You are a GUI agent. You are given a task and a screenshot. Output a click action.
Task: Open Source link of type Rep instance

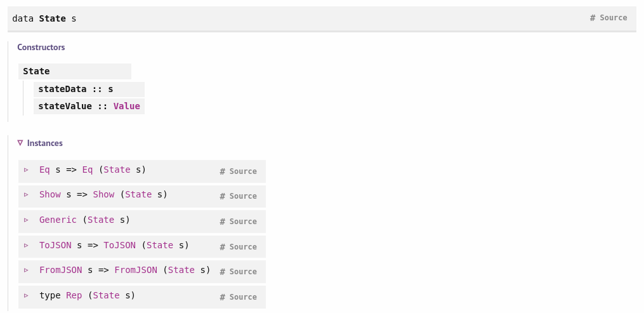point(243,297)
